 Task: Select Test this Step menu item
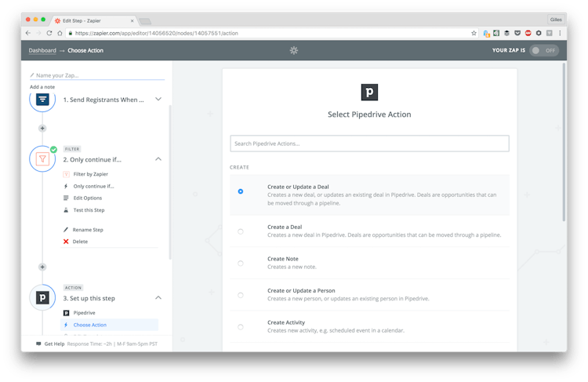click(x=89, y=210)
